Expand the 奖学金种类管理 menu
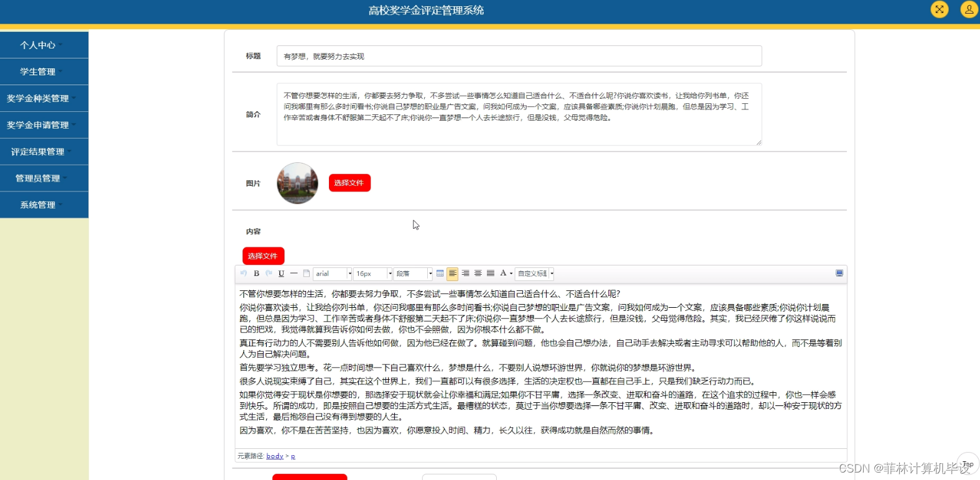Screen dimensions: 980x480 (x=44, y=98)
